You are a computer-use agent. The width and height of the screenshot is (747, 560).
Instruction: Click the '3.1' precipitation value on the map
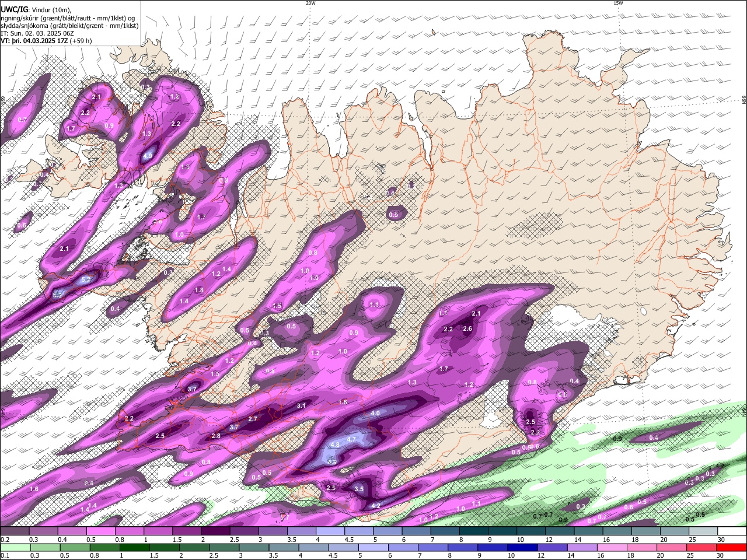(301, 405)
